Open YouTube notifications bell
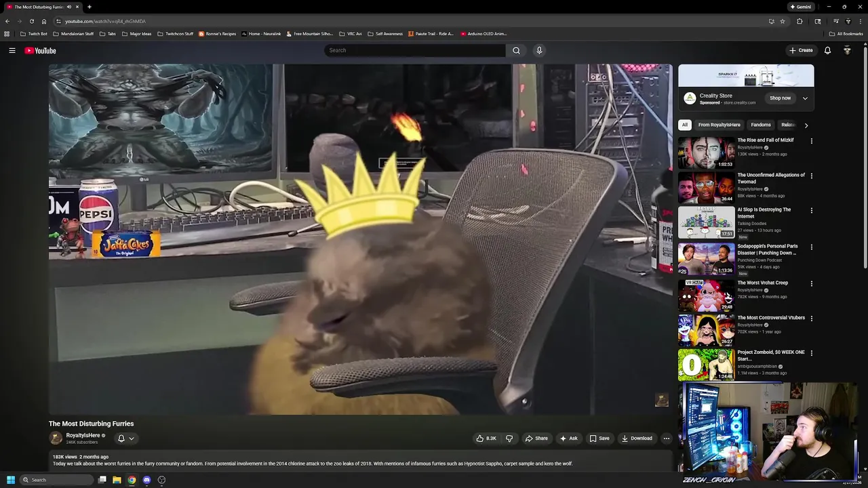868x488 pixels. coord(827,50)
